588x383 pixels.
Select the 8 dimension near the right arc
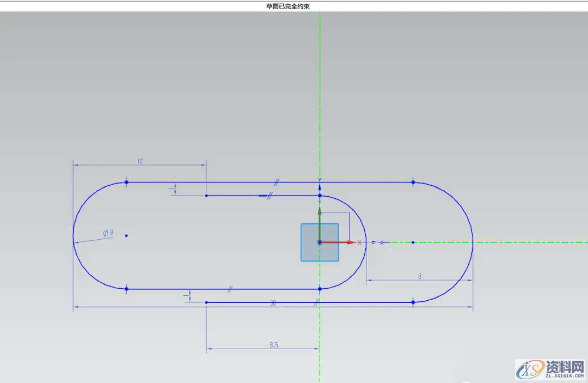pyautogui.click(x=420, y=276)
